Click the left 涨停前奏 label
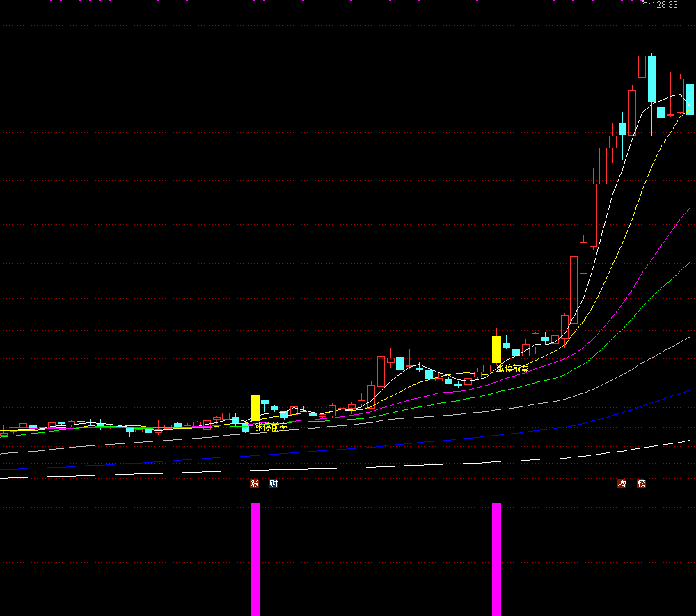The height and width of the screenshot is (616, 696). (x=271, y=427)
